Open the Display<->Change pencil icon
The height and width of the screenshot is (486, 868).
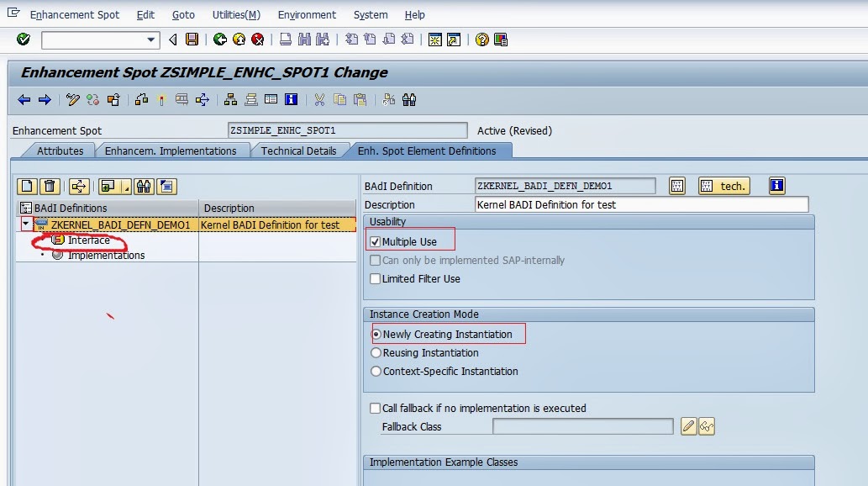coord(71,100)
